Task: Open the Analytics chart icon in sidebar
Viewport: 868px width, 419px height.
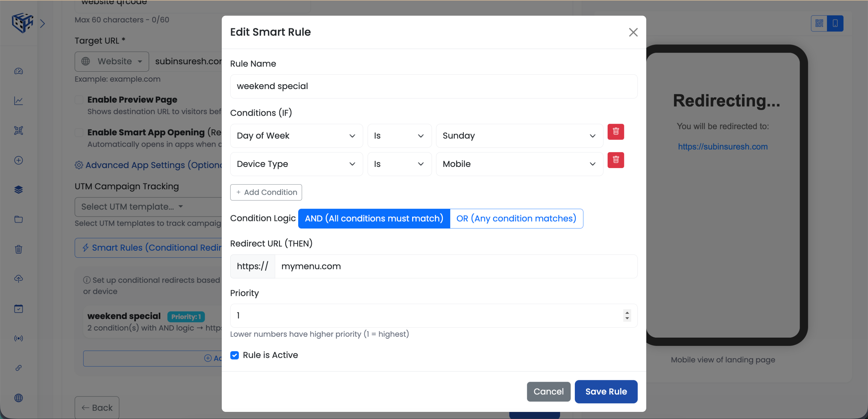Action: coord(19,101)
